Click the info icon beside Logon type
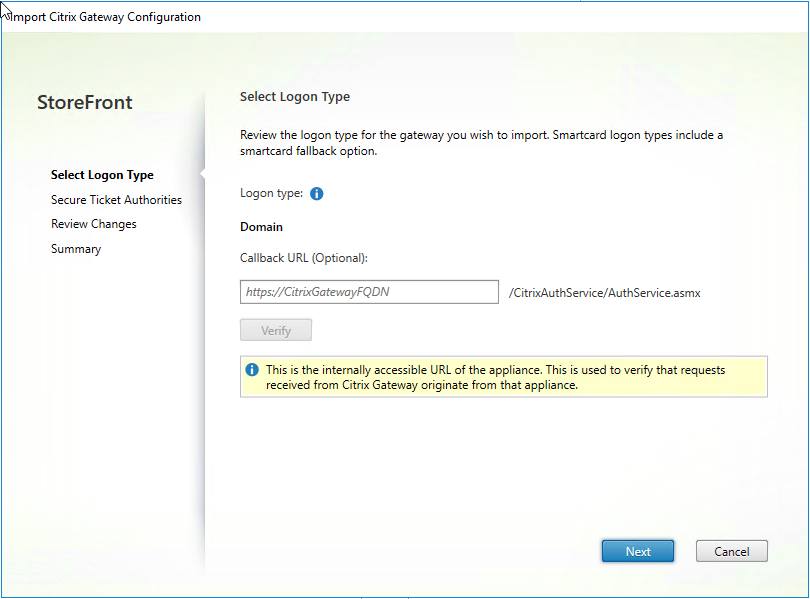The width and height of the screenshot is (810, 599). [317, 194]
